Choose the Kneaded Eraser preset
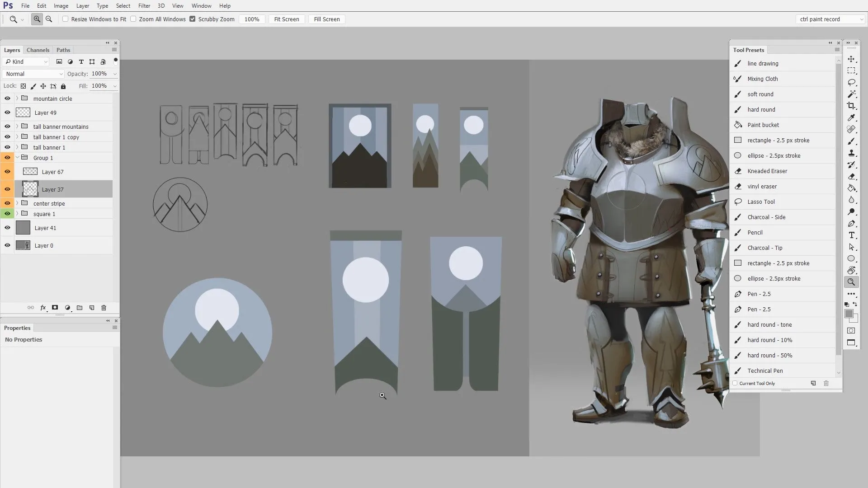The height and width of the screenshot is (488, 868). tap(783, 171)
